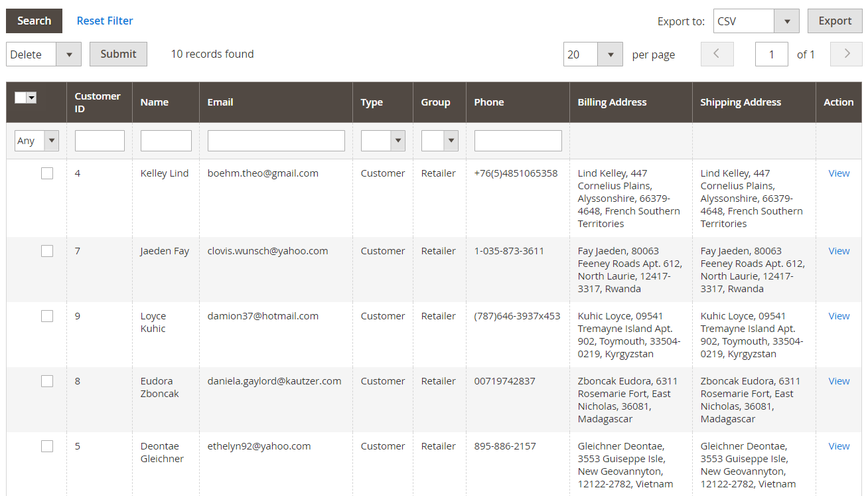Check the box for Deontae Gleichner
Viewport: 868px width, 496px height.
47,446
